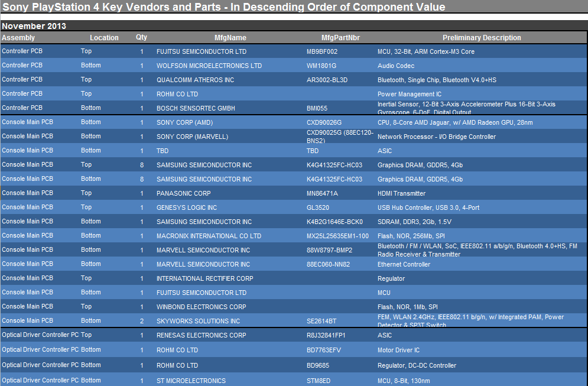Select the Qualcomm Atheros Inc cell
The image size is (588, 386).
click(x=195, y=80)
